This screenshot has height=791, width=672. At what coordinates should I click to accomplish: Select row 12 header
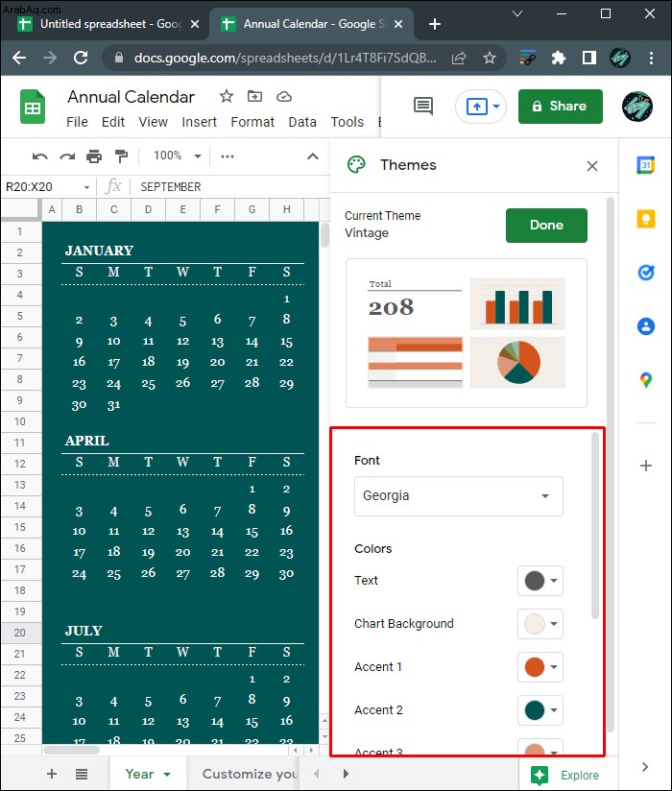(20, 464)
